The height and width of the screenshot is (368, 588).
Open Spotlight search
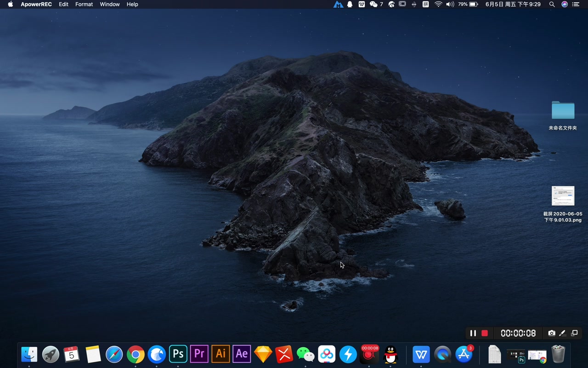tap(552, 4)
